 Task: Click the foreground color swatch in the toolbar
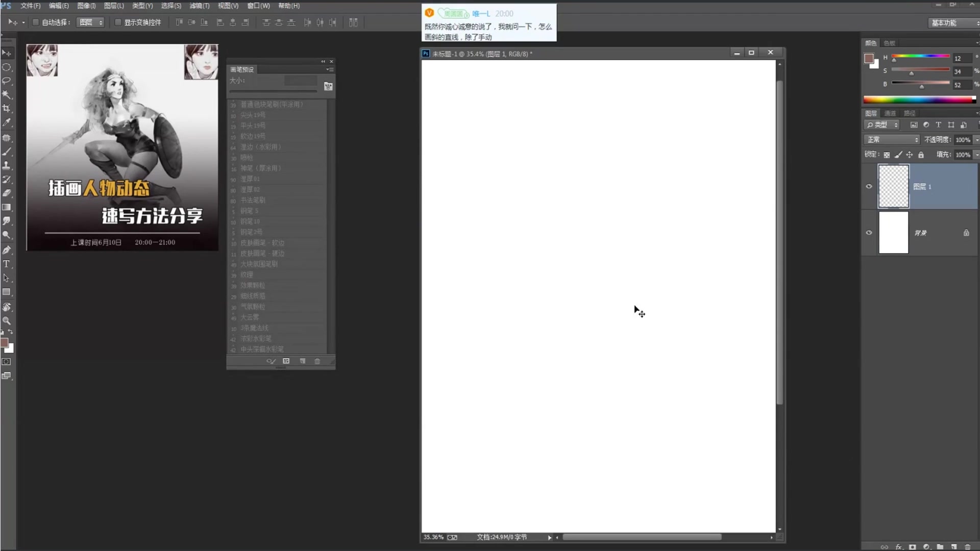(x=5, y=343)
